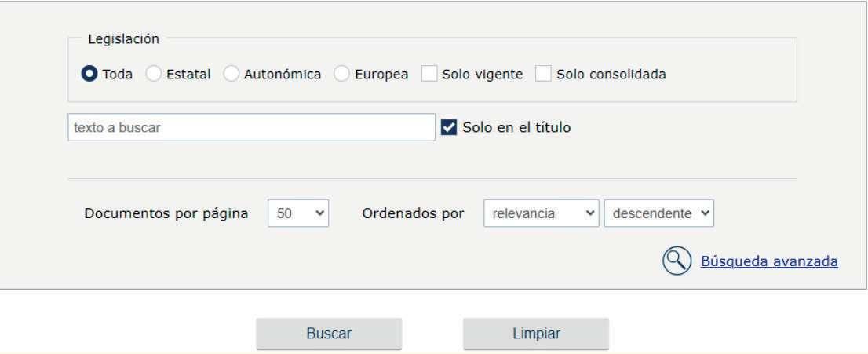Tick the Solo consolidada checkbox
The image size is (868, 354).
[543, 74]
